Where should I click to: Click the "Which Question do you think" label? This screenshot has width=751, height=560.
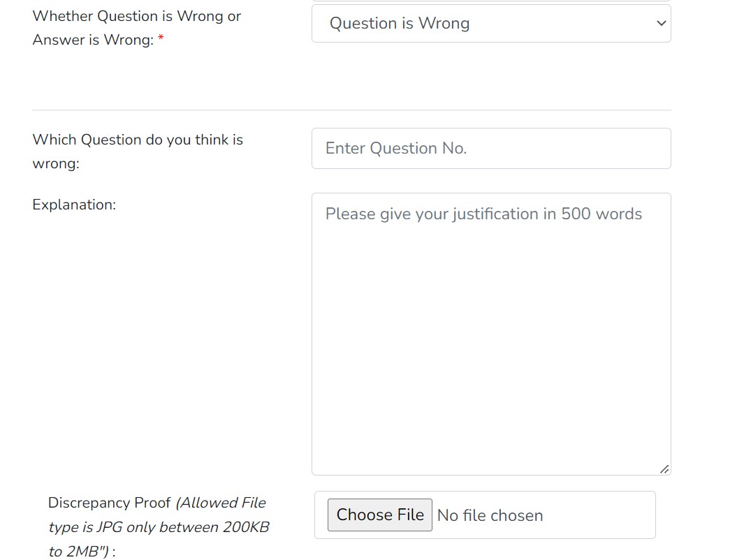coord(138,140)
